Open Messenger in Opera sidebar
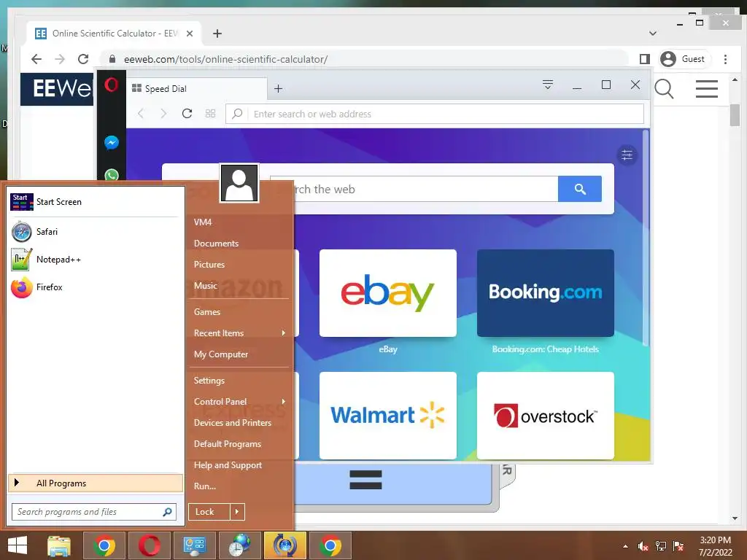Screen dimensions: 747x560 coord(112,142)
